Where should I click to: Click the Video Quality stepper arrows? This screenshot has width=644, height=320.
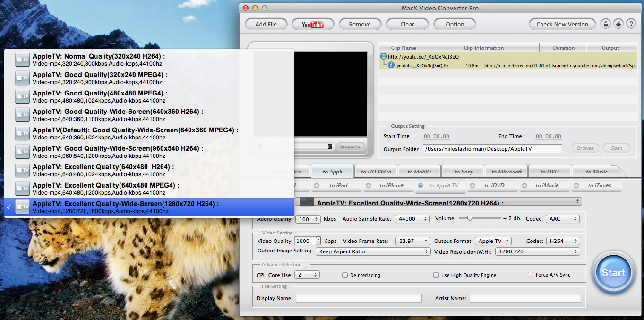tap(318, 241)
